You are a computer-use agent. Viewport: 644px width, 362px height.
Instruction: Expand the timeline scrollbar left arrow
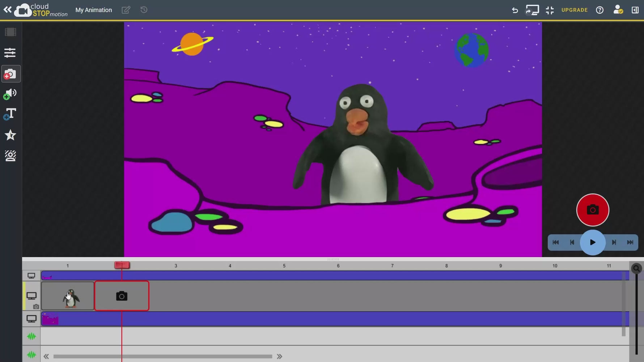(x=46, y=356)
